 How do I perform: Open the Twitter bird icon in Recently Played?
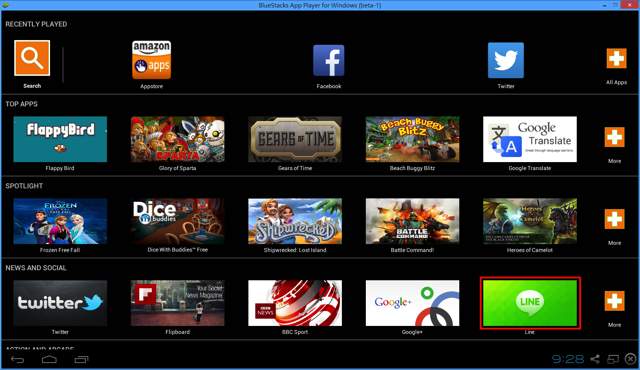click(506, 60)
